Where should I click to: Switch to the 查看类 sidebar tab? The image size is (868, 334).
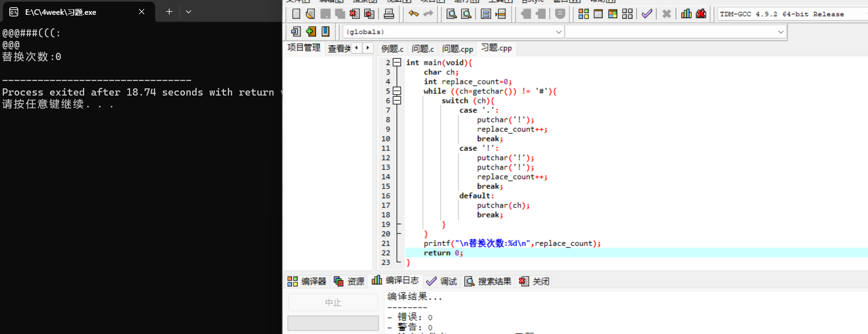pyautogui.click(x=339, y=49)
